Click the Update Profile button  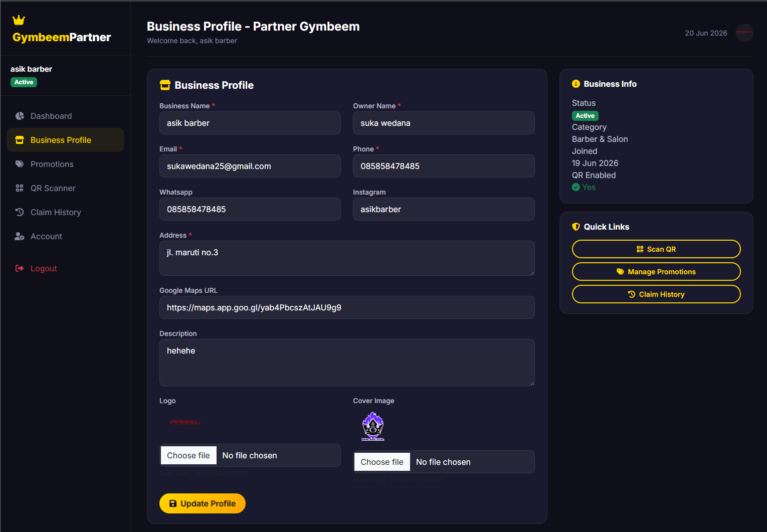click(x=203, y=503)
